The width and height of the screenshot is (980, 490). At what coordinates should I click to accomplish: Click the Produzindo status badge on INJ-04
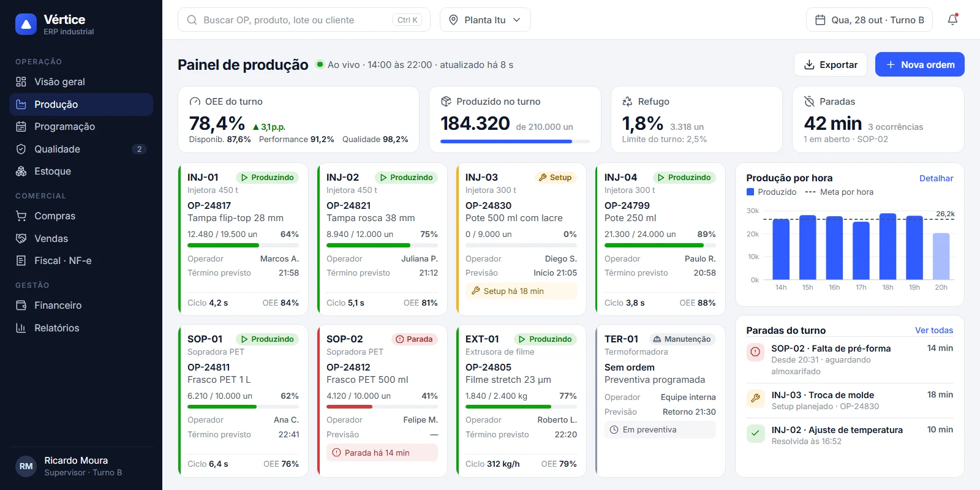[684, 178]
